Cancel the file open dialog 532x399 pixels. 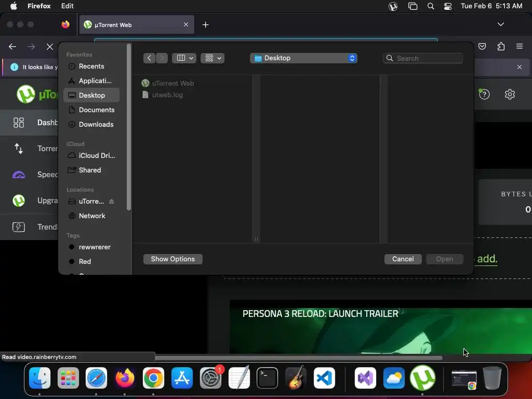403,259
